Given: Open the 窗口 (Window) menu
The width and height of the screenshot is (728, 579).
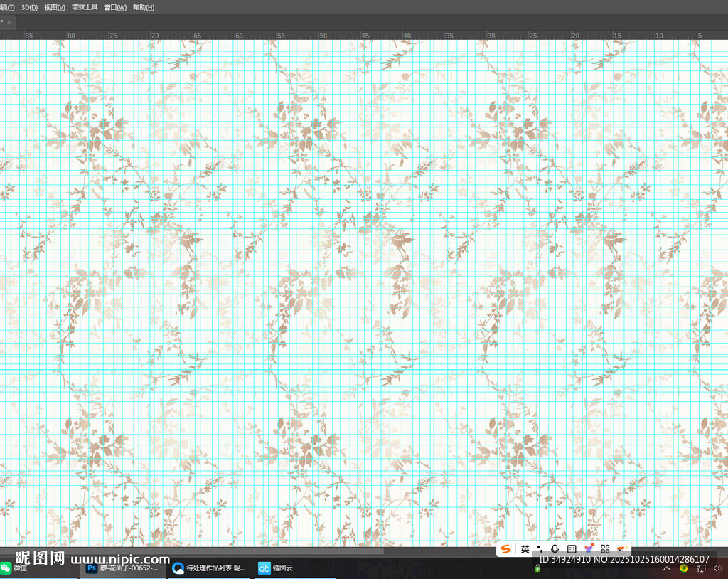Looking at the screenshot, I should [114, 7].
